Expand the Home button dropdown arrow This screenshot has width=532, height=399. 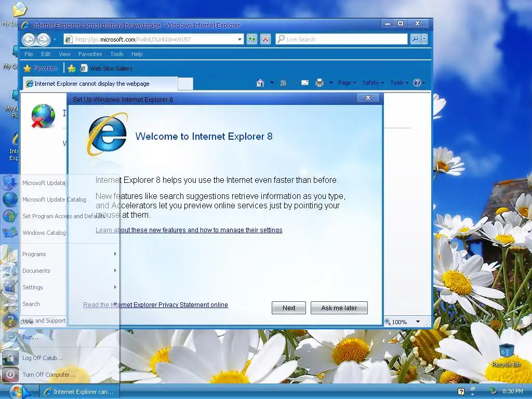[x=272, y=83]
